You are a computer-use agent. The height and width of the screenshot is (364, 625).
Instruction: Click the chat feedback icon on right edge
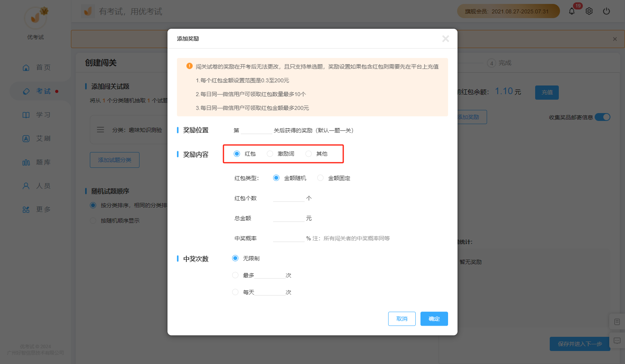click(617, 340)
